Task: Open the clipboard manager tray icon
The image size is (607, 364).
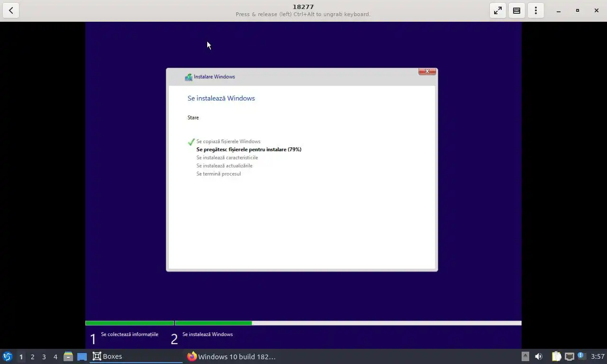Action: pyautogui.click(x=556, y=356)
